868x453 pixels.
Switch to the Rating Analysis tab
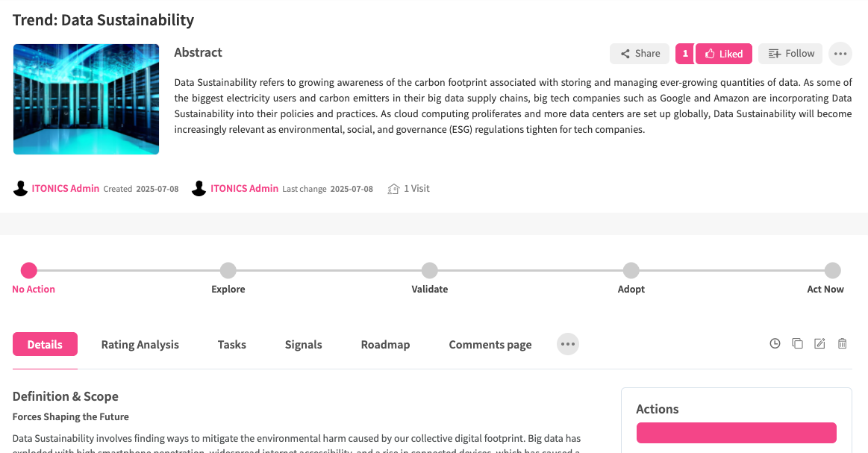140,344
